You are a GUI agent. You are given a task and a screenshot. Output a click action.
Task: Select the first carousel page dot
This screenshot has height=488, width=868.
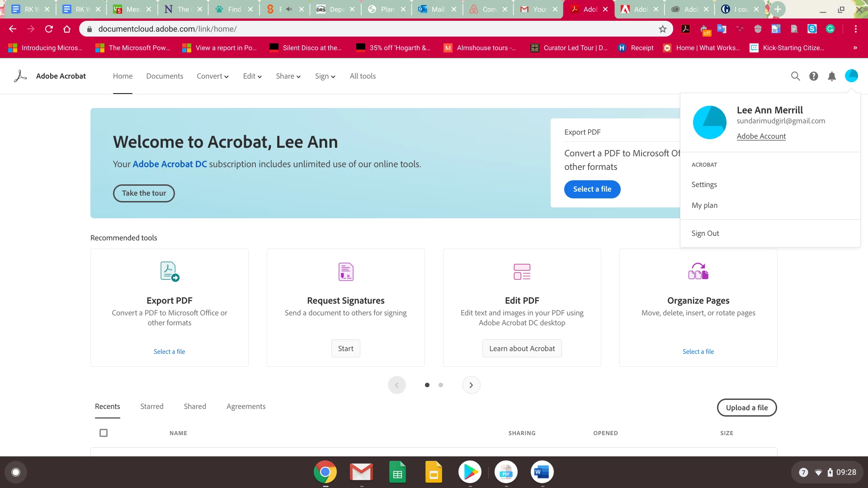tap(427, 385)
